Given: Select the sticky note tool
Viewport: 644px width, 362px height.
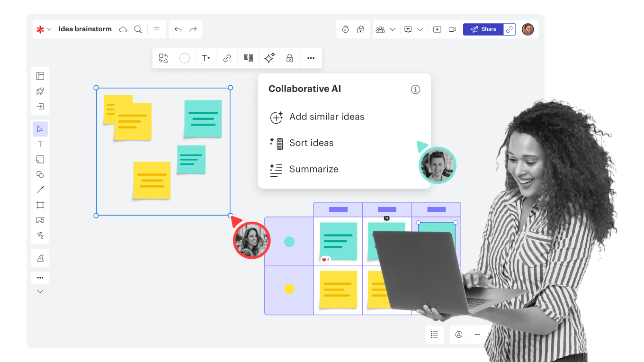Looking at the screenshot, I should (40, 160).
